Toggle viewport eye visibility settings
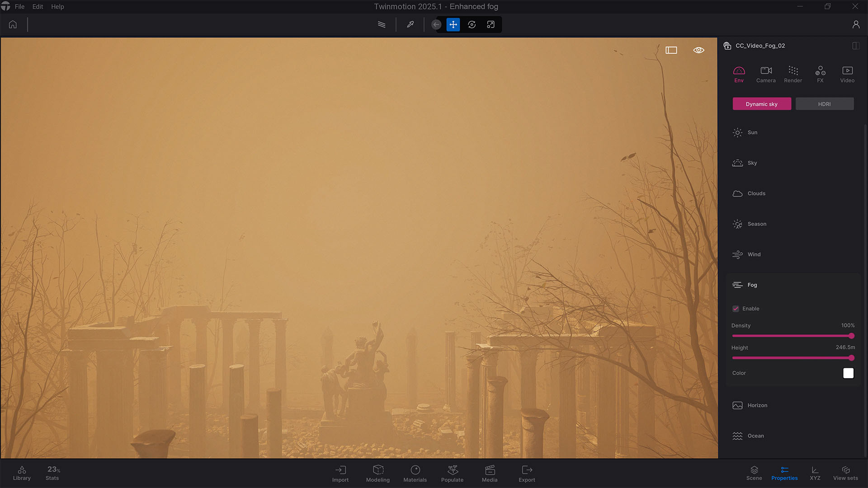The height and width of the screenshot is (488, 868). pyautogui.click(x=698, y=50)
